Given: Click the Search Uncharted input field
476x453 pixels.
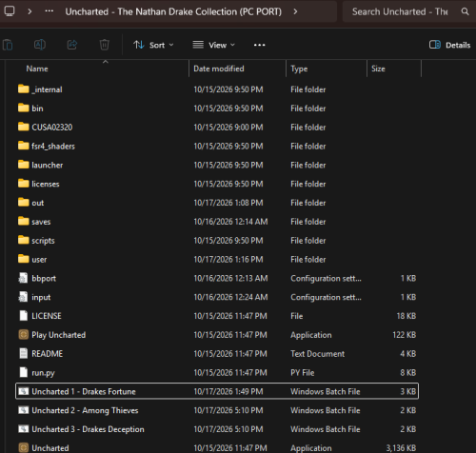Looking at the screenshot, I should click(x=400, y=11).
